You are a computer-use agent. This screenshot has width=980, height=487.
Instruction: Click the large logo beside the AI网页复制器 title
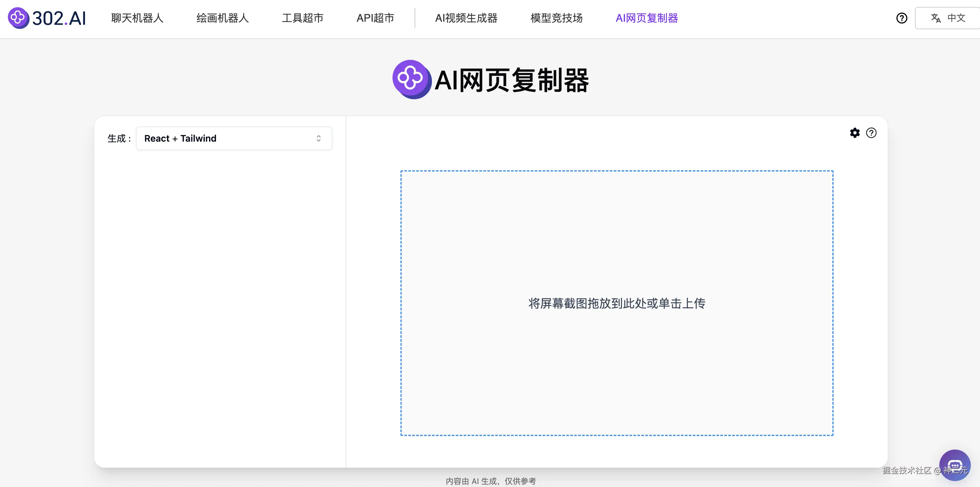tap(412, 79)
